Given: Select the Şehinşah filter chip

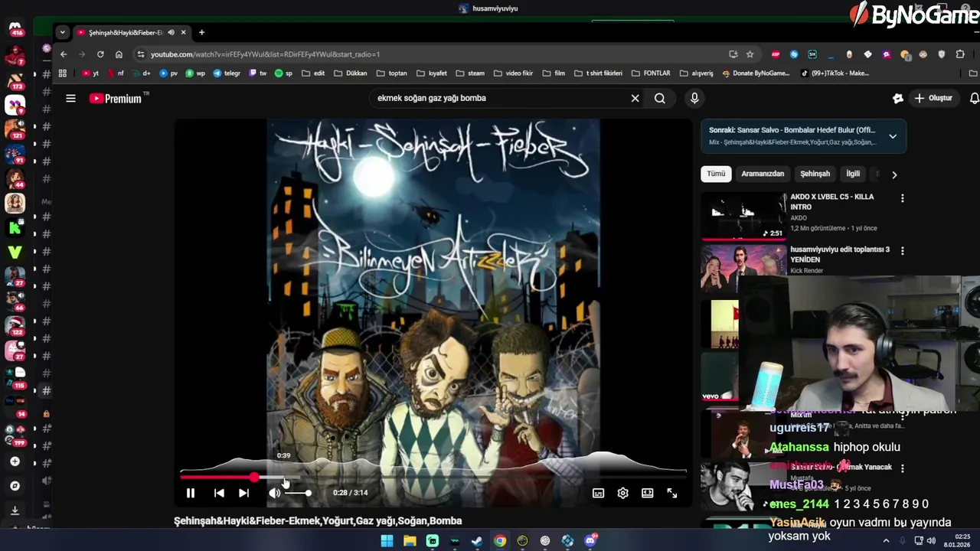Looking at the screenshot, I should point(815,174).
